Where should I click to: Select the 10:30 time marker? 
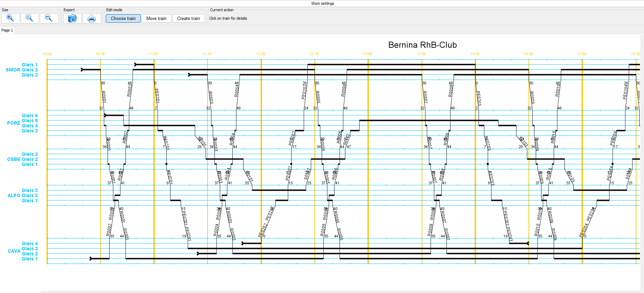(x=100, y=54)
